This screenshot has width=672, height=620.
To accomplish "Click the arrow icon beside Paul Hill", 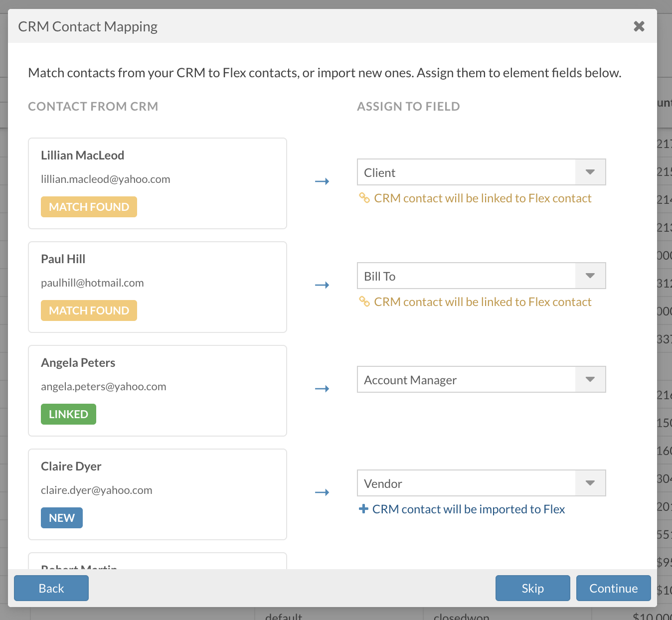I will pyautogui.click(x=322, y=285).
